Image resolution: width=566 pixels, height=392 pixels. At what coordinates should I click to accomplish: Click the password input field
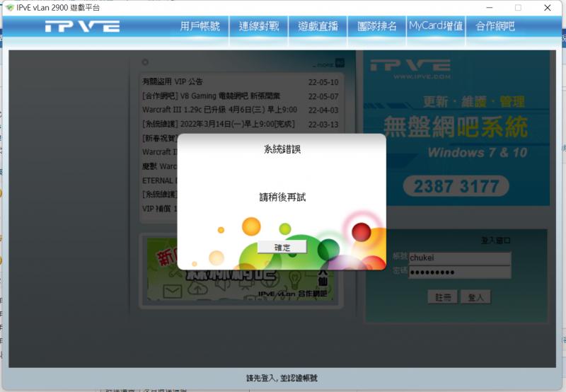pyautogui.click(x=459, y=272)
